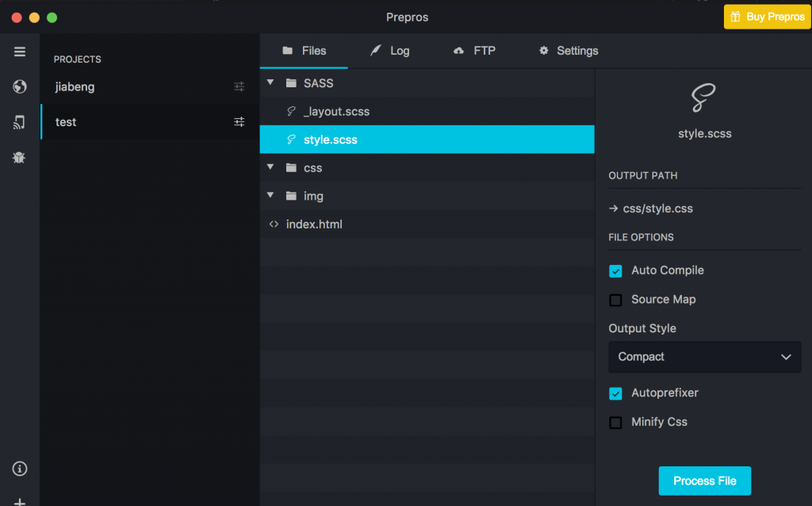Viewport: 812px width, 506px height.
Task: Open the remote devices cast icon
Action: point(19,122)
